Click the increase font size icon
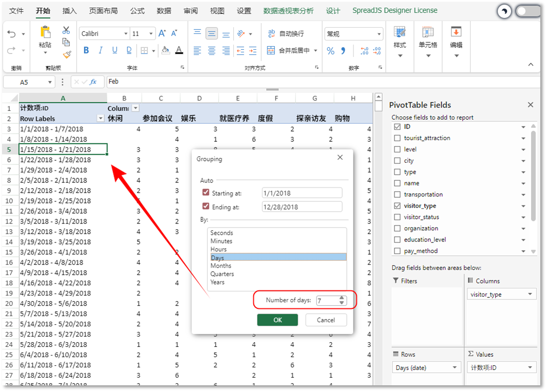Screen dimensions: 547x392 [162, 33]
